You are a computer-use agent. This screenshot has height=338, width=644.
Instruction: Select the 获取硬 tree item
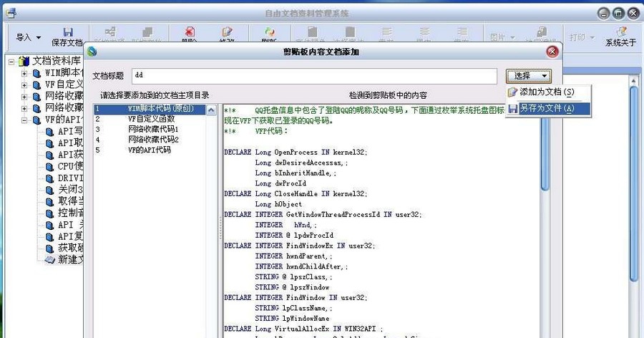point(70,248)
